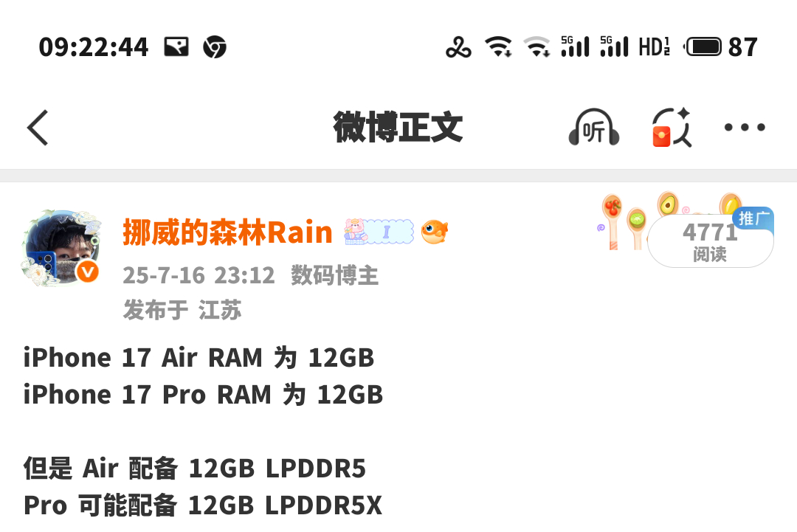The image size is (797, 532).
Task: Tap the 发布于 江苏 location text
Action: click(x=182, y=309)
